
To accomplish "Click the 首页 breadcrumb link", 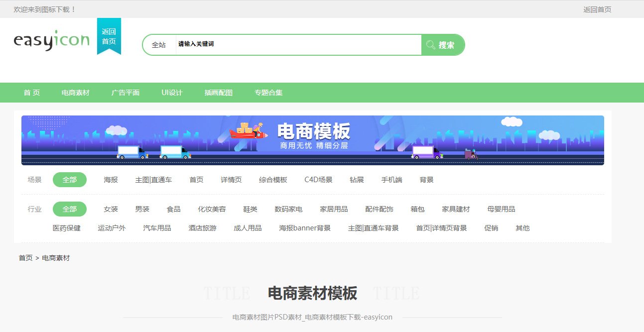I will tap(26, 258).
